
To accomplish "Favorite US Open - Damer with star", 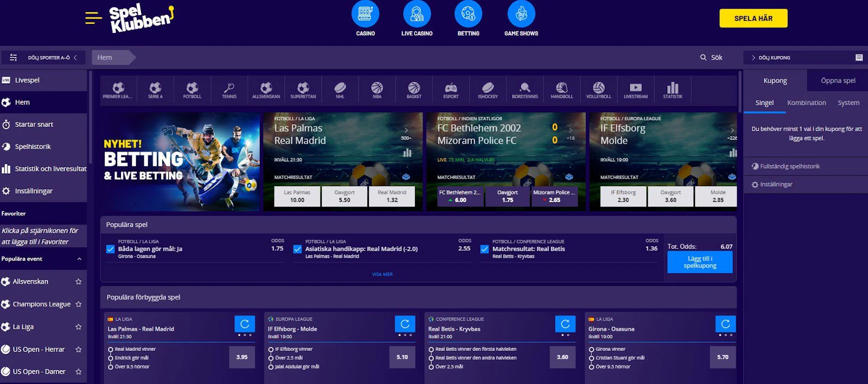I will [x=78, y=372].
